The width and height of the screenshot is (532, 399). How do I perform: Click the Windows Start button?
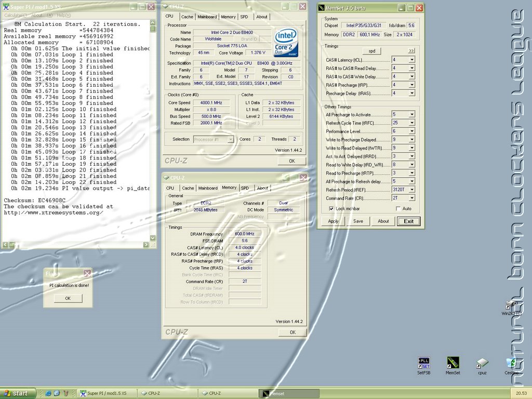click(x=18, y=393)
